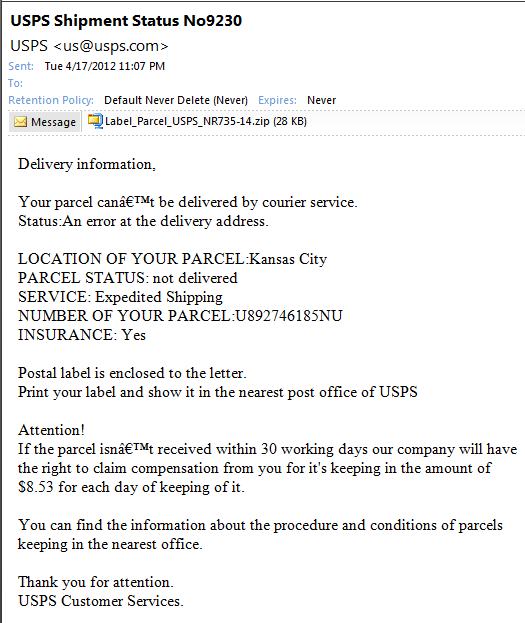Click the Attention! heading text
Screen dimensions: 525x623
[51, 430]
